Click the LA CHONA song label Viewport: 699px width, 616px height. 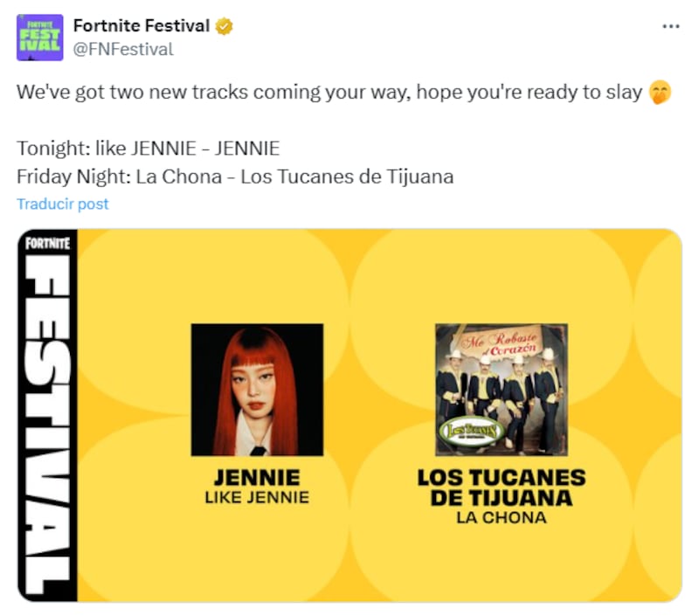(501, 516)
